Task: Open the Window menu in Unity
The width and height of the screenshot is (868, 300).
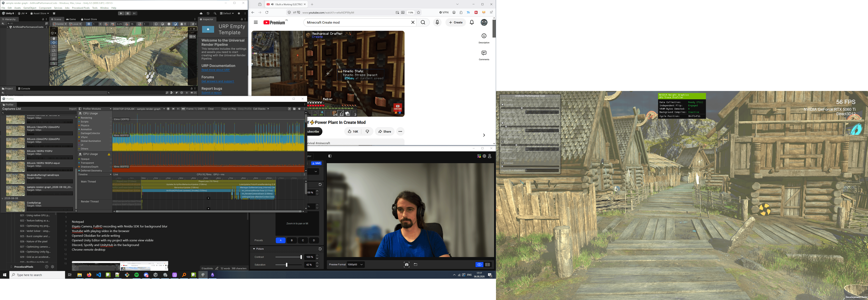Action: point(104,8)
